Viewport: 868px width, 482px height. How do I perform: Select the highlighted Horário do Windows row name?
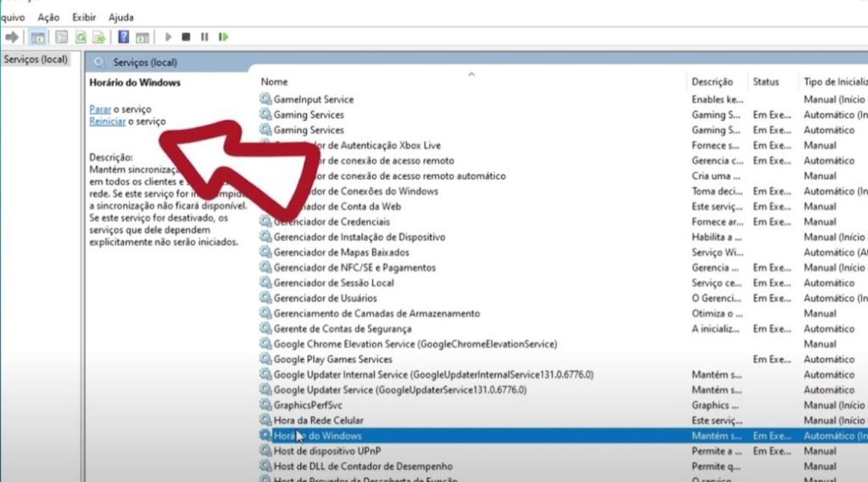point(318,436)
